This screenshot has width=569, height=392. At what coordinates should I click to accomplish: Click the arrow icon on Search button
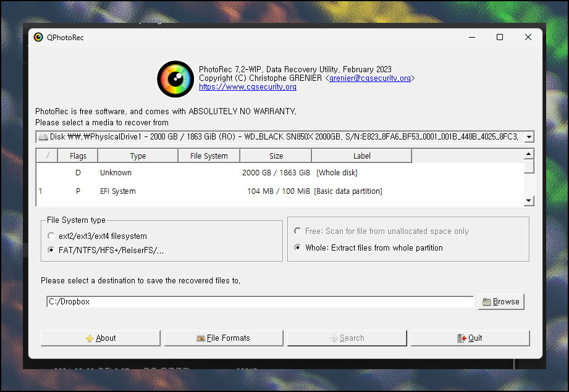click(x=334, y=338)
